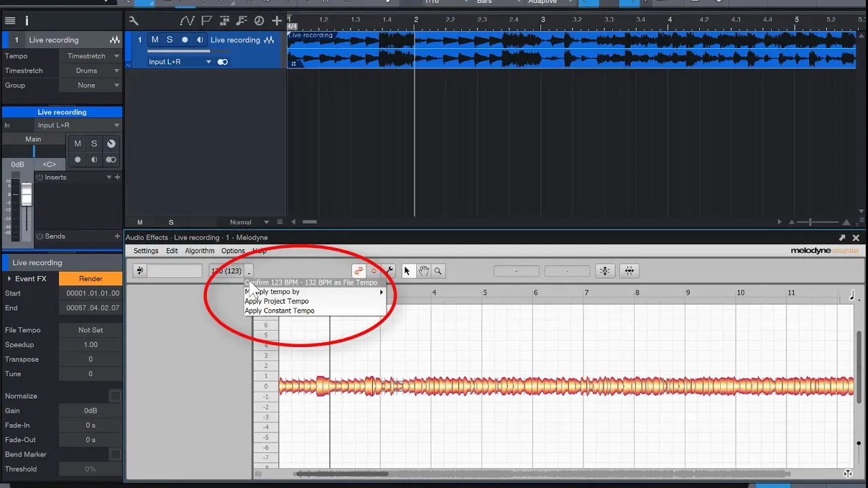Open the Melodyne Edit menu
This screenshot has width=868, height=488.
tap(172, 251)
